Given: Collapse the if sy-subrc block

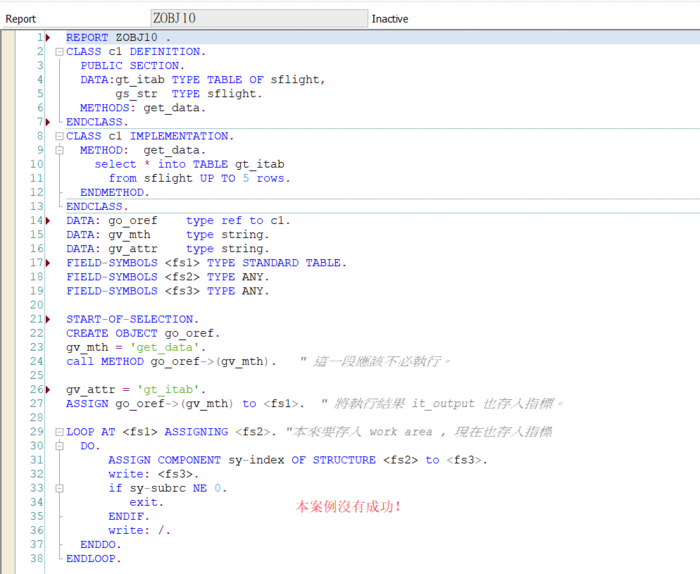Looking at the screenshot, I should pos(59,488).
